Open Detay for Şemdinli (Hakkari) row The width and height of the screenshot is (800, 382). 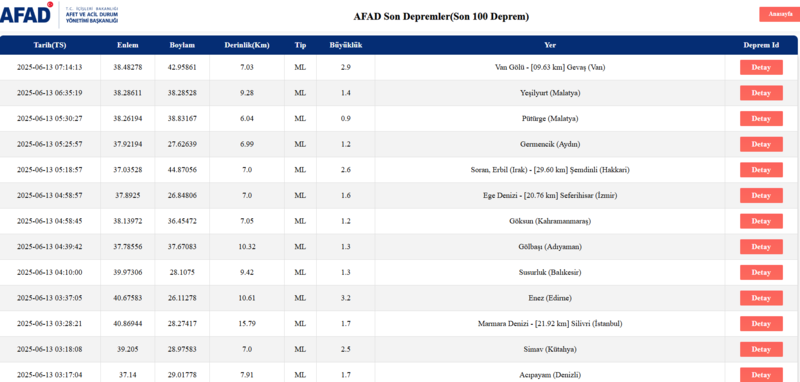[761, 170]
